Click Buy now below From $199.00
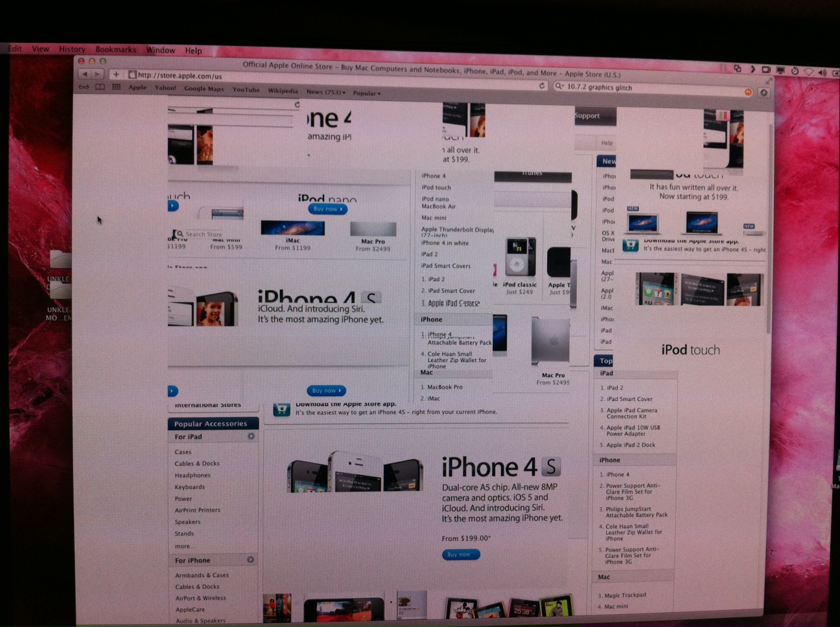This screenshot has width=840, height=627. pyautogui.click(x=461, y=554)
